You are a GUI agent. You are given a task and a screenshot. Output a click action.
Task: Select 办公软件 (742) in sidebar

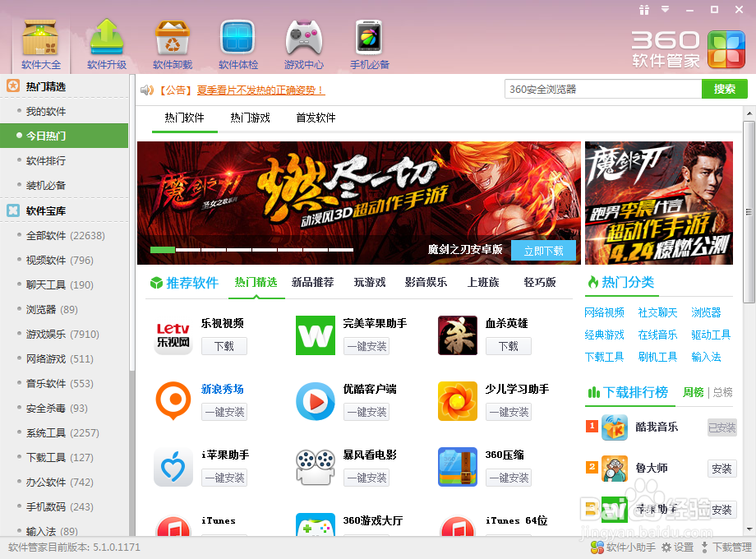pyautogui.click(x=64, y=482)
